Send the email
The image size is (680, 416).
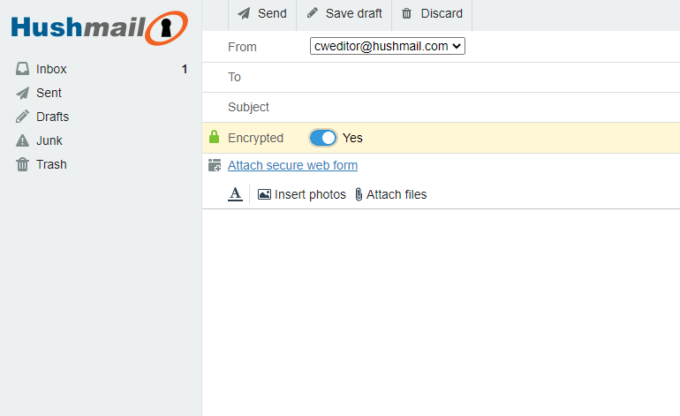click(x=262, y=14)
